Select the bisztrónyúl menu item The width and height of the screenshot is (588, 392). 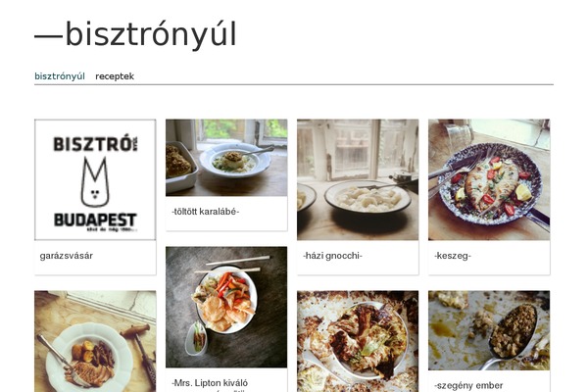pyautogui.click(x=60, y=76)
